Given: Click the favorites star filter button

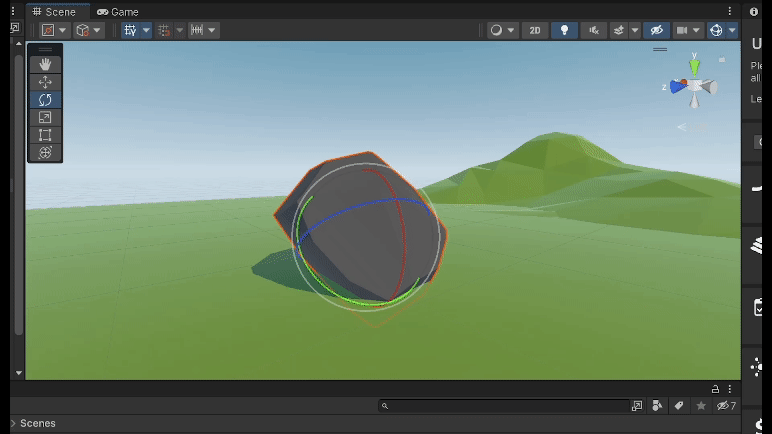Looking at the screenshot, I should click(x=701, y=406).
